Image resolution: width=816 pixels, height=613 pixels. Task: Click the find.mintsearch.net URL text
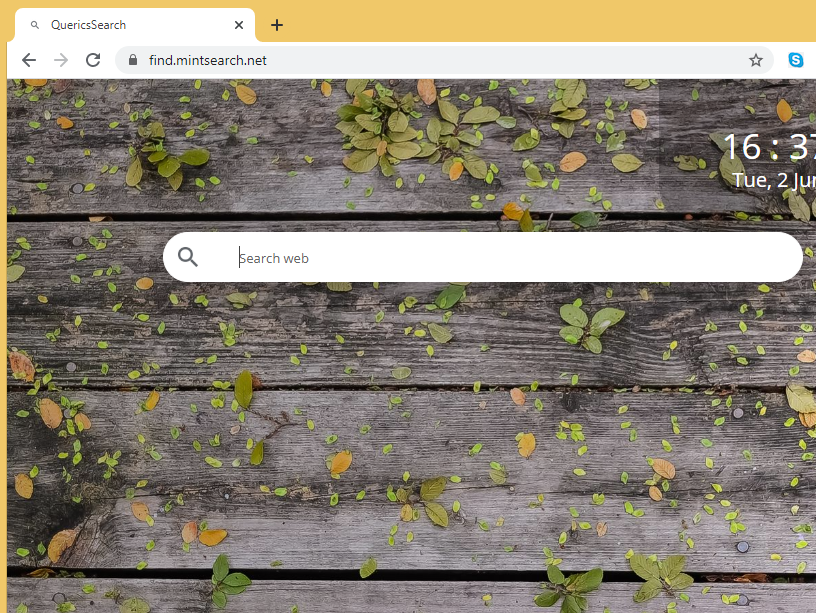tap(208, 60)
